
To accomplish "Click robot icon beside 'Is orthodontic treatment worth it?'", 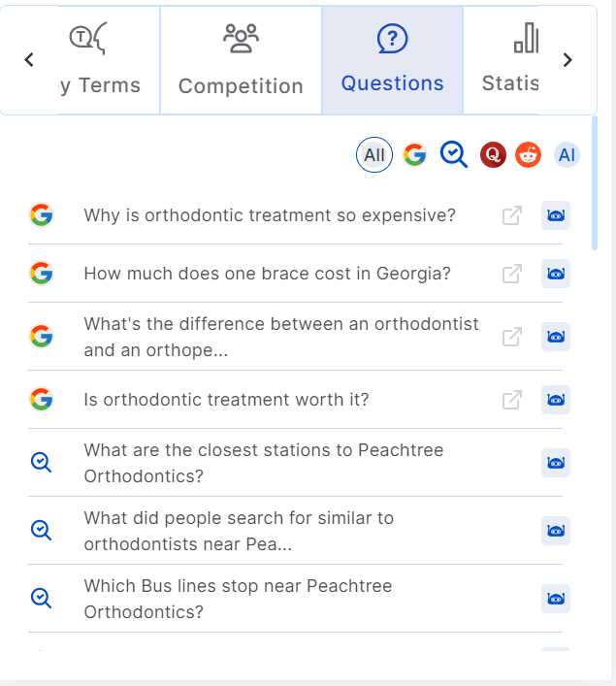I will (x=555, y=399).
